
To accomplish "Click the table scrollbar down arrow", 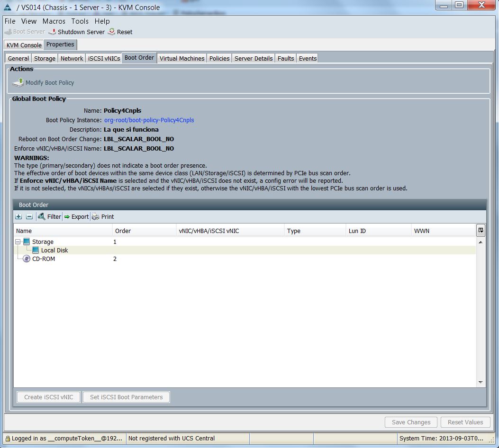I will tap(481, 382).
